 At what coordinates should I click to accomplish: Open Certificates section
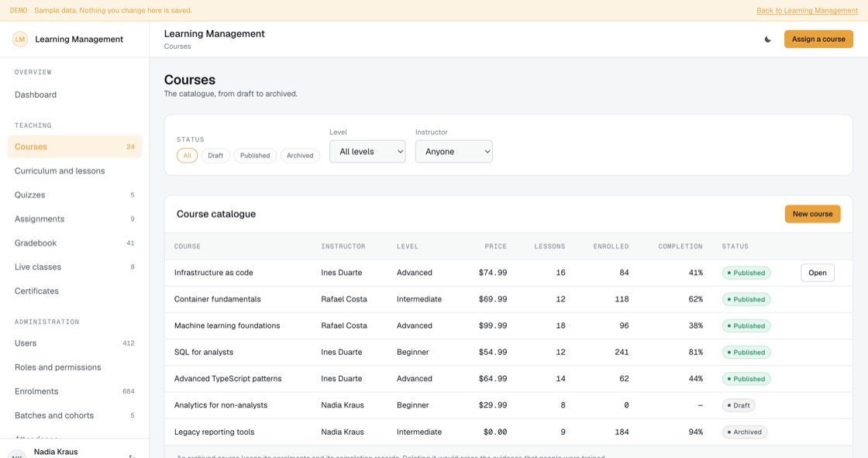[74, 291]
